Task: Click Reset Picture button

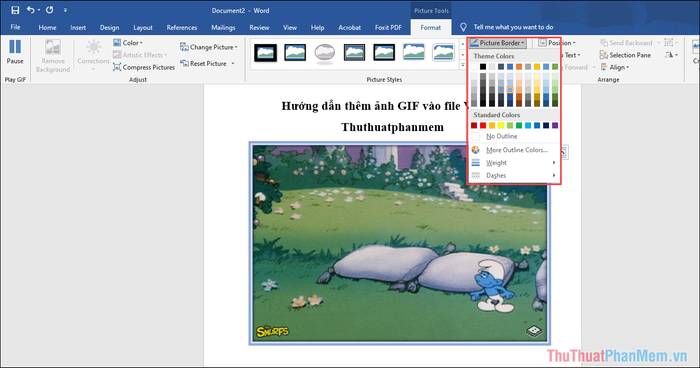Action: tap(204, 63)
